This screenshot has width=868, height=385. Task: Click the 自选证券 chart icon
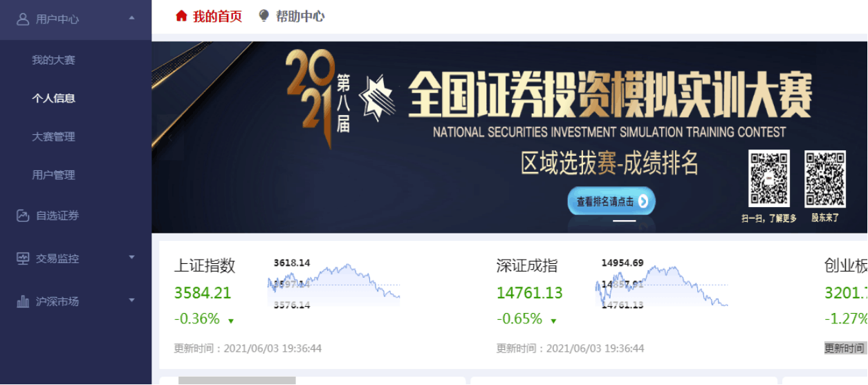click(x=23, y=216)
